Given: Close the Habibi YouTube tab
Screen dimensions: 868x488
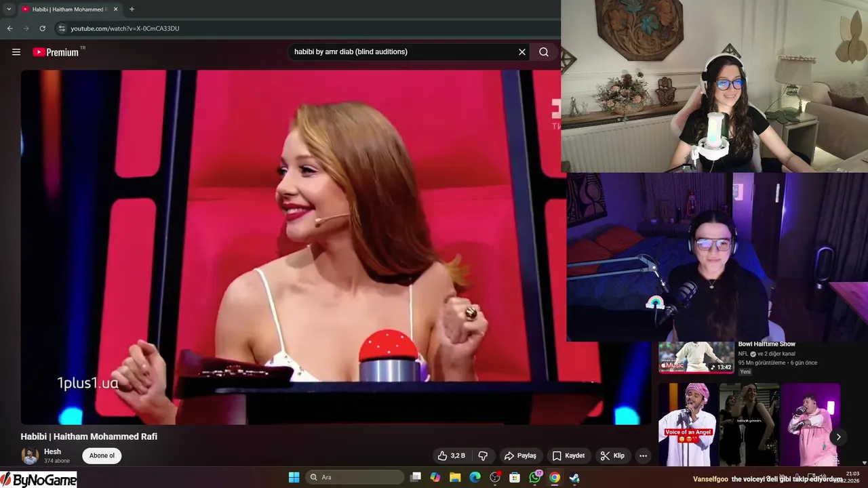Looking at the screenshot, I should point(115,9).
